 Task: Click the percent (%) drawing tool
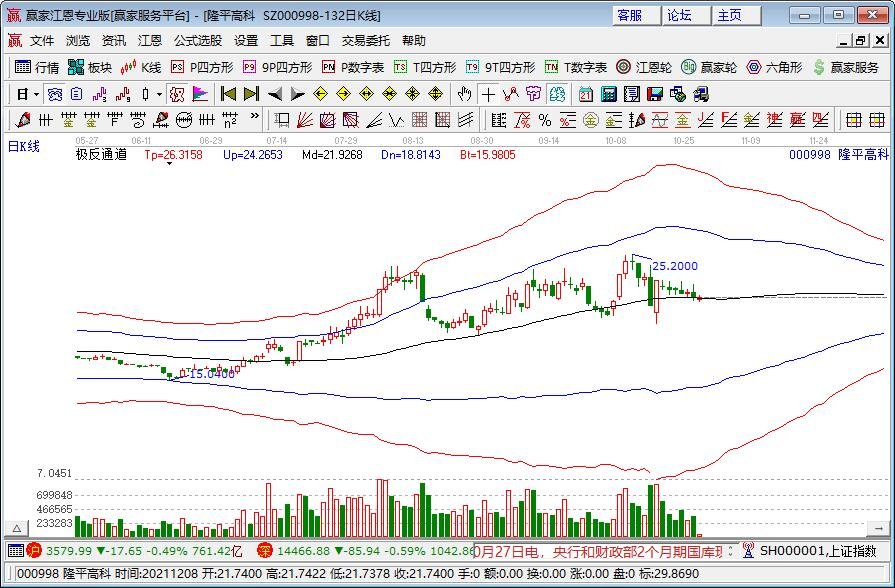point(544,120)
